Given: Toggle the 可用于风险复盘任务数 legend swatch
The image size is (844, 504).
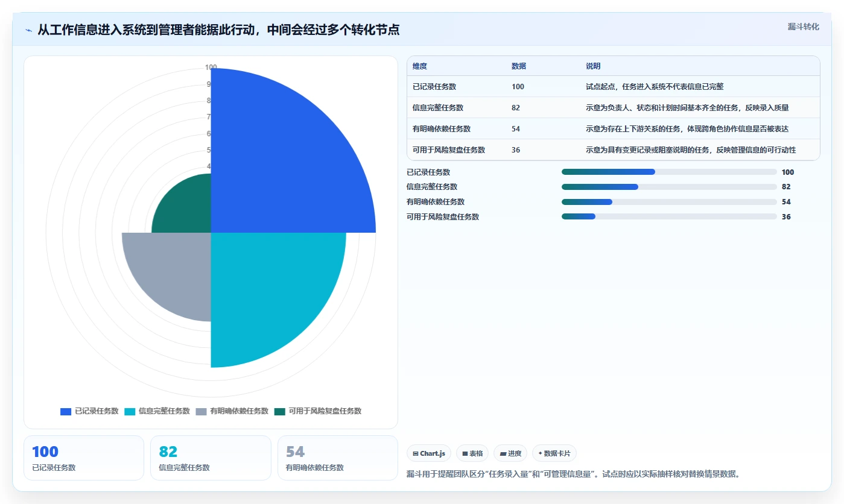Looking at the screenshot, I should click(x=279, y=412).
